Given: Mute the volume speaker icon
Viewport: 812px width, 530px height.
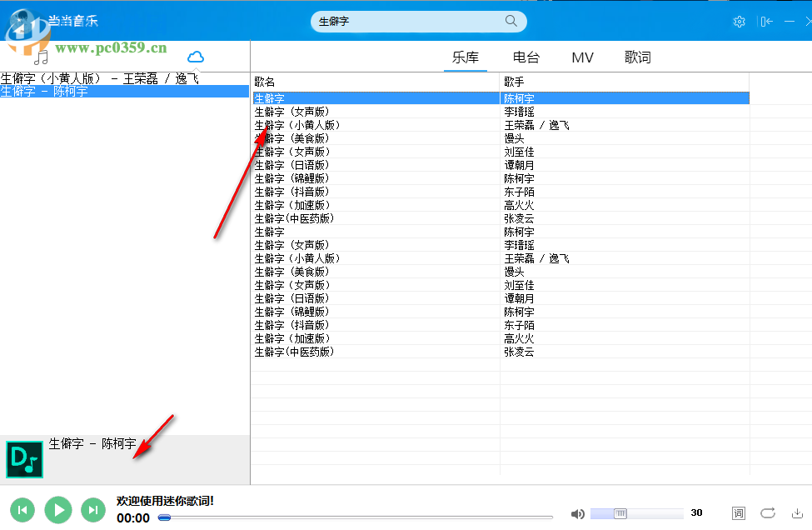Looking at the screenshot, I should [578, 513].
